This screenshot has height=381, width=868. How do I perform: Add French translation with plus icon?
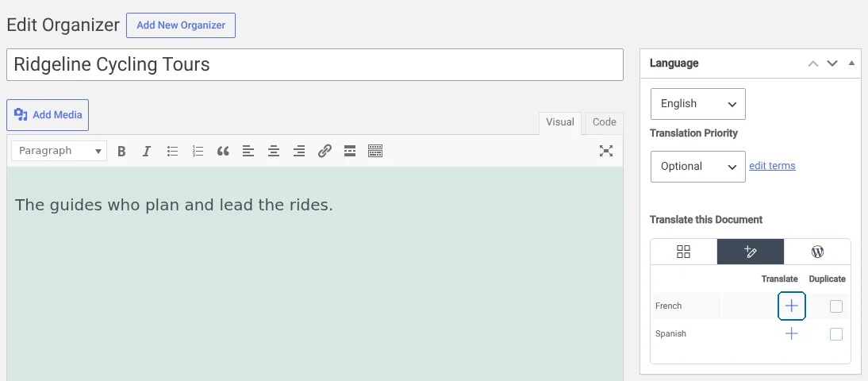point(792,306)
